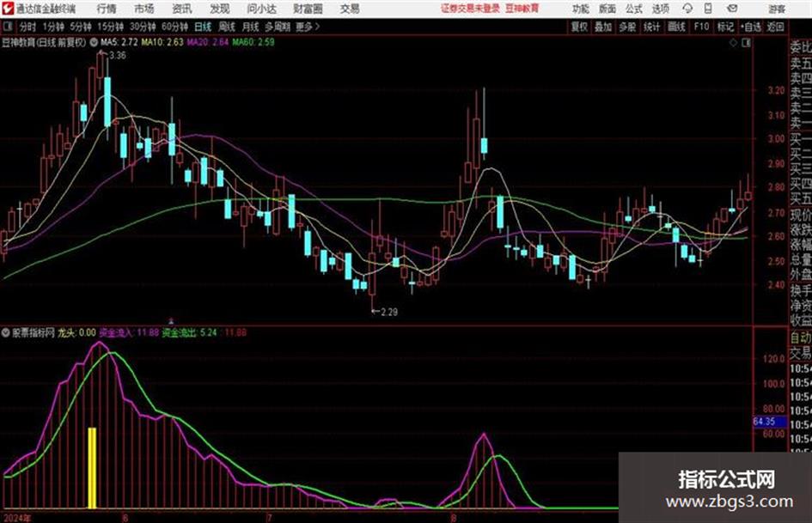Image resolution: width=812 pixels, height=523 pixels.
Task: Switch to 15分钟 period tab
Action: pos(110,27)
